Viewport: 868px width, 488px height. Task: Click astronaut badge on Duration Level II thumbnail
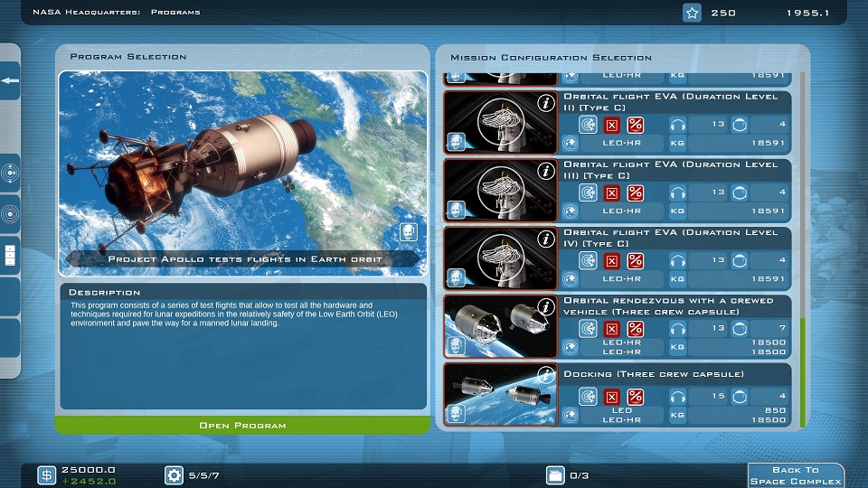pos(456,141)
